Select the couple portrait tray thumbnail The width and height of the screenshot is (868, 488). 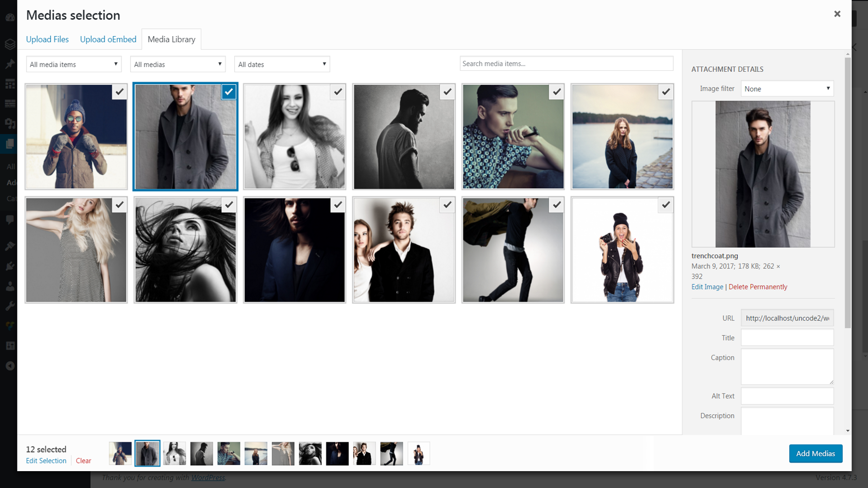point(364,453)
